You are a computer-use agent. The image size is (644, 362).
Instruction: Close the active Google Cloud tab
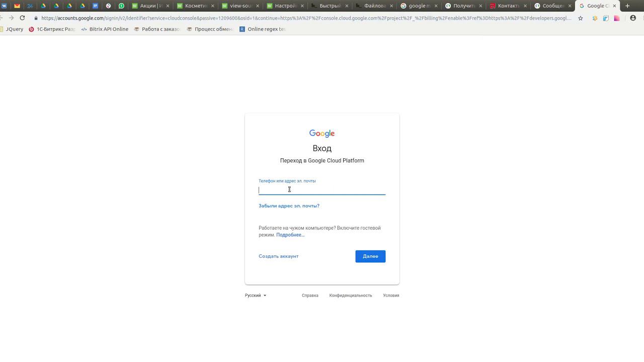coord(614,6)
